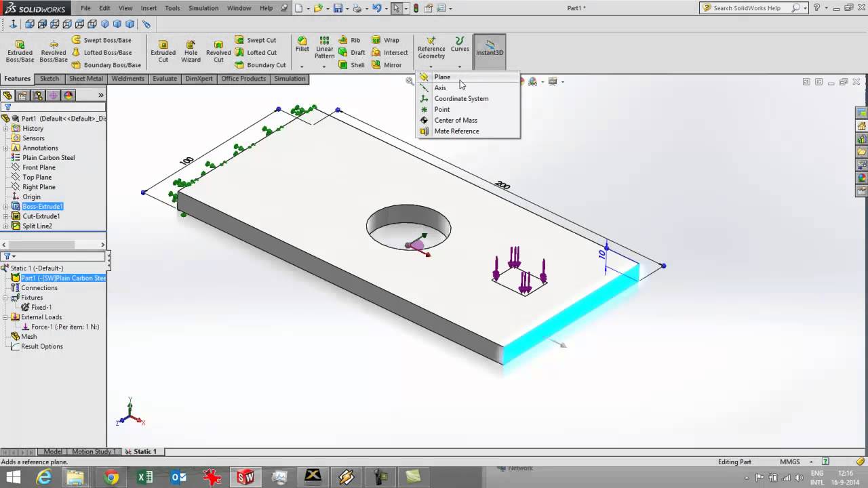Click the Extruded Cut tool

[163, 51]
